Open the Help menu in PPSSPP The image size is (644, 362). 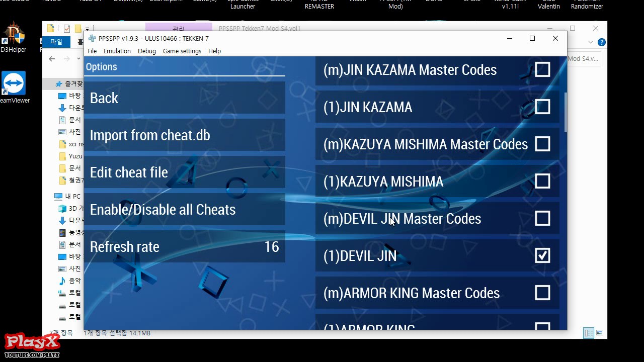pyautogui.click(x=215, y=51)
